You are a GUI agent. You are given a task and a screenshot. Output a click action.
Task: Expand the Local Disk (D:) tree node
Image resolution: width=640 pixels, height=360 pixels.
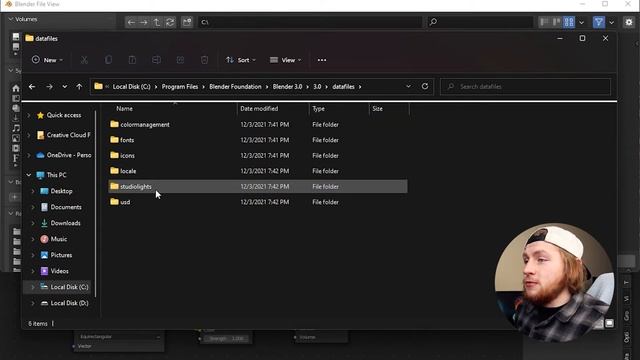coord(33,303)
